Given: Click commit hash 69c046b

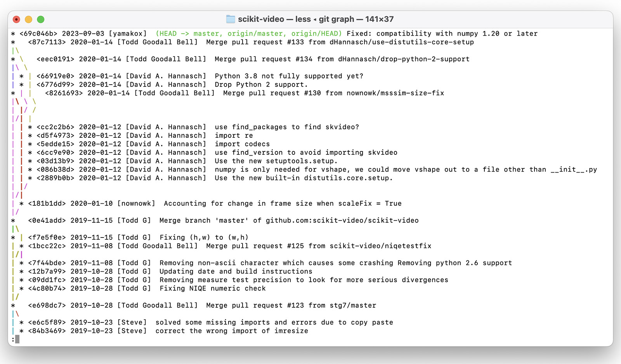Looking at the screenshot, I should (x=38, y=34).
